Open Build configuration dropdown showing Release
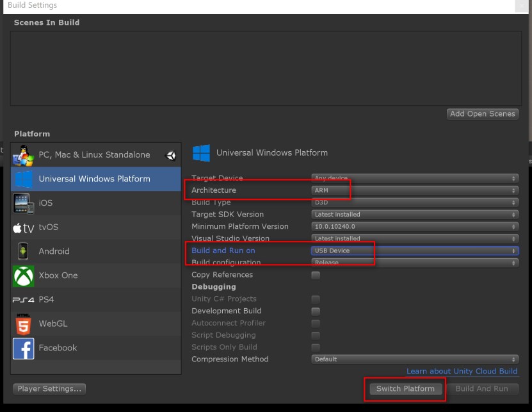The image size is (532, 412). click(415, 263)
